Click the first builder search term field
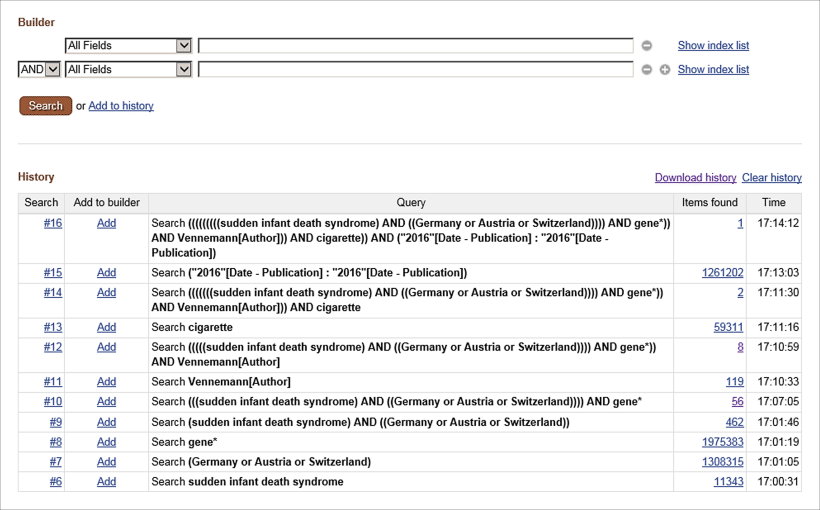Screen dimensions: 820x510 (416, 46)
